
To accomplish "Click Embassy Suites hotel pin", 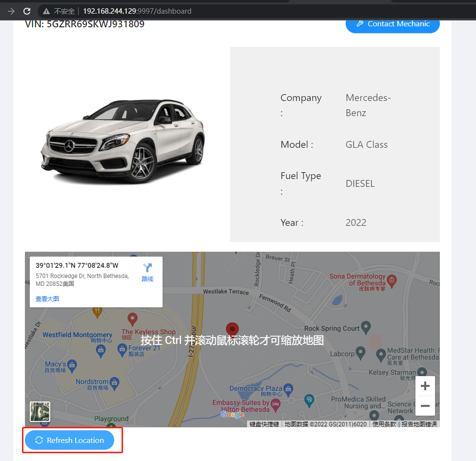I will [275, 405].
